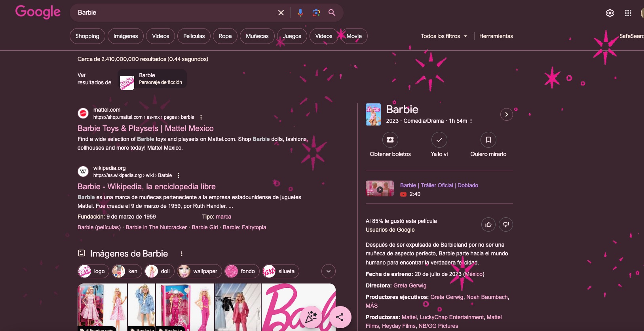The width and height of the screenshot is (644, 331).
Task: Click the Obtener boletos ticket icon
Action: (390, 140)
